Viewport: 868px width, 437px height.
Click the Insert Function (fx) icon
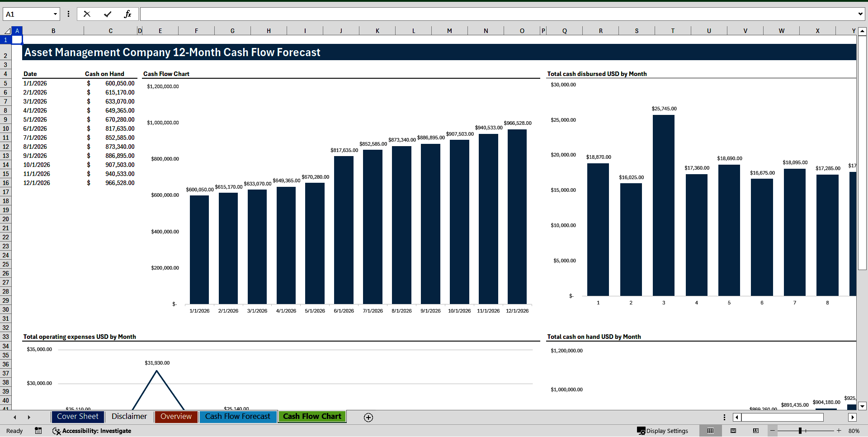point(128,14)
